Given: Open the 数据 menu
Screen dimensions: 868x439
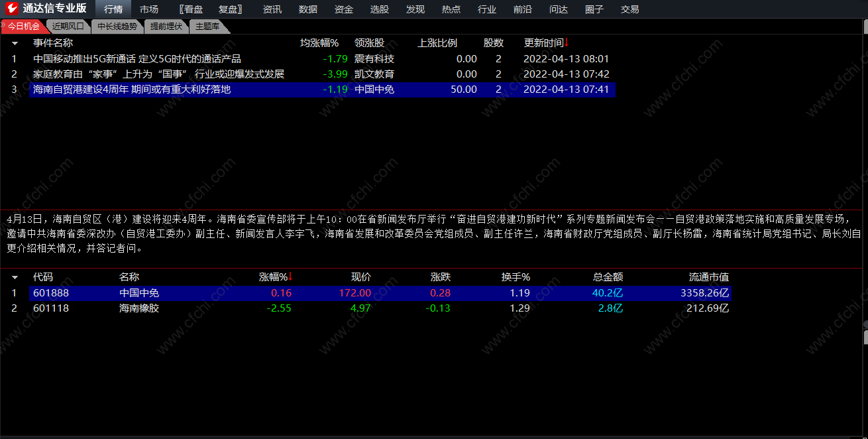Looking at the screenshot, I should (x=308, y=9).
